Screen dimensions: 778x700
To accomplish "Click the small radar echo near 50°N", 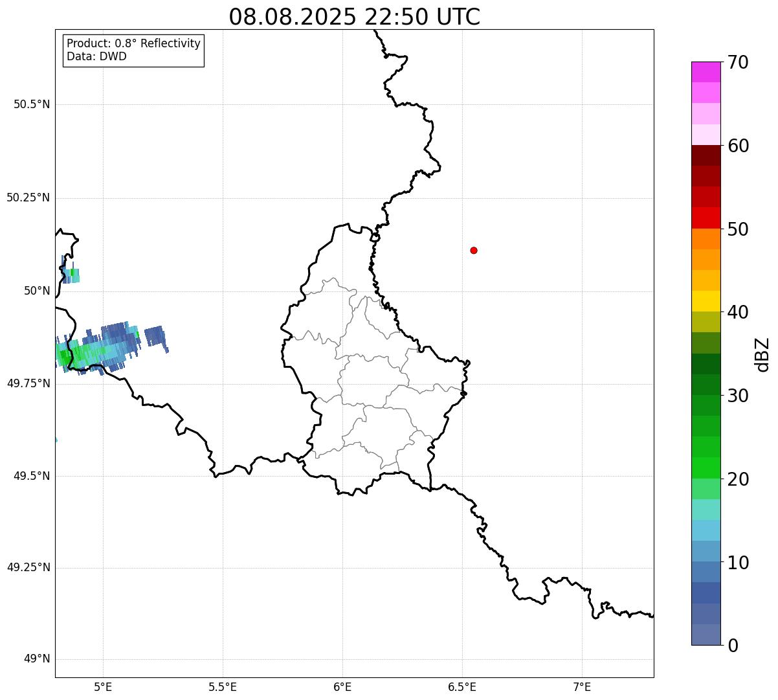I will [70, 275].
